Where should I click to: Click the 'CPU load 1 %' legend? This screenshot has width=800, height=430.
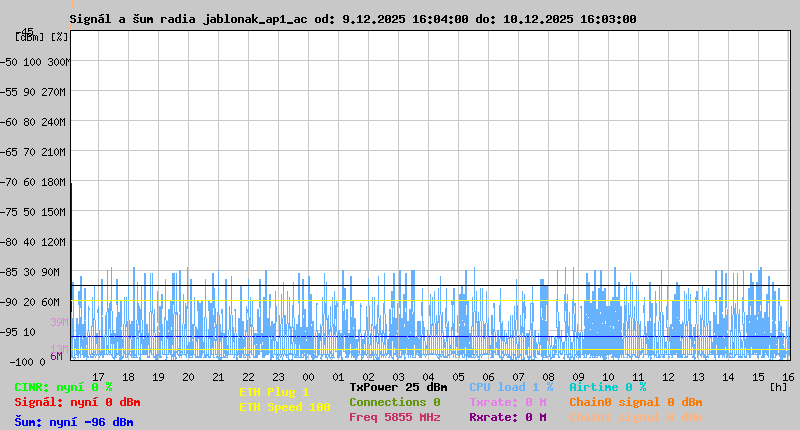pyautogui.click(x=511, y=387)
